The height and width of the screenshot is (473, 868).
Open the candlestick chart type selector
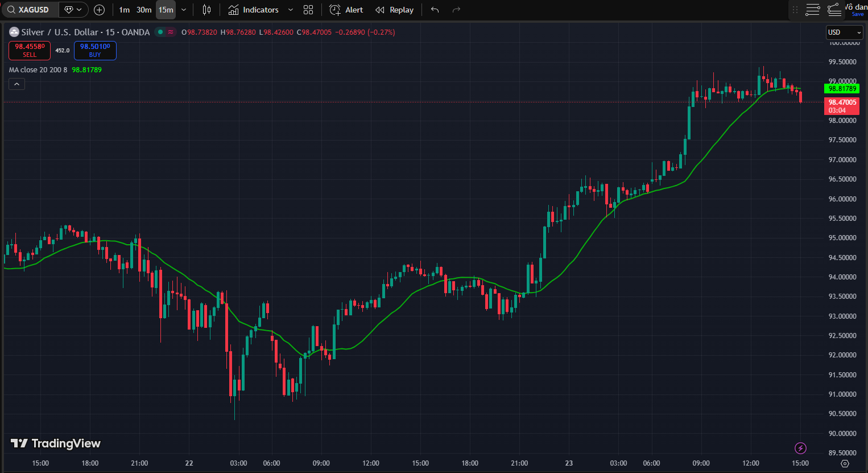206,10
